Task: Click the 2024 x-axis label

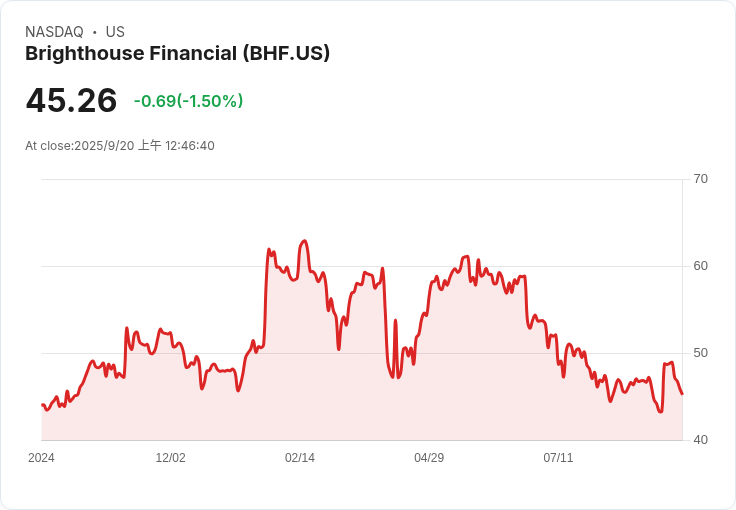Action: coord(41,458)
